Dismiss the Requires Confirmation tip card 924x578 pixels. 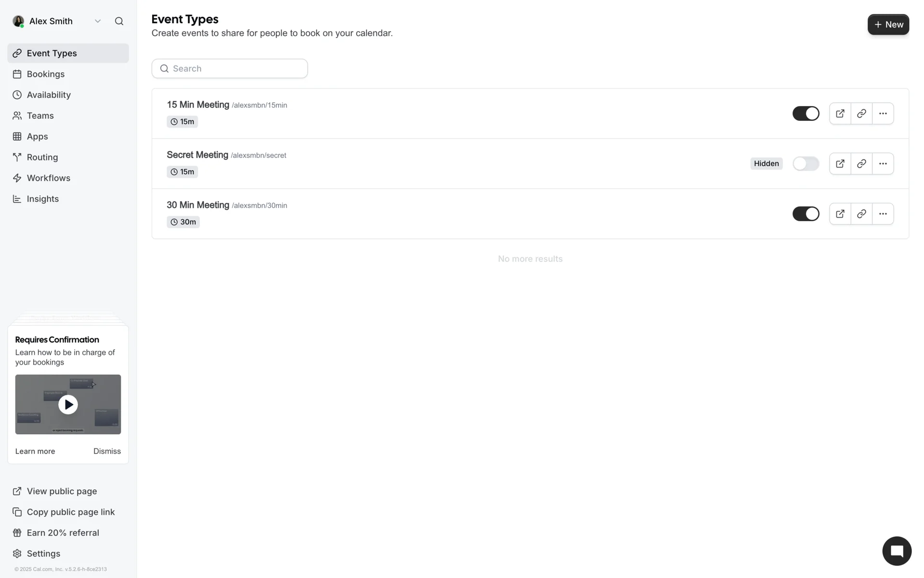(107, 451)
